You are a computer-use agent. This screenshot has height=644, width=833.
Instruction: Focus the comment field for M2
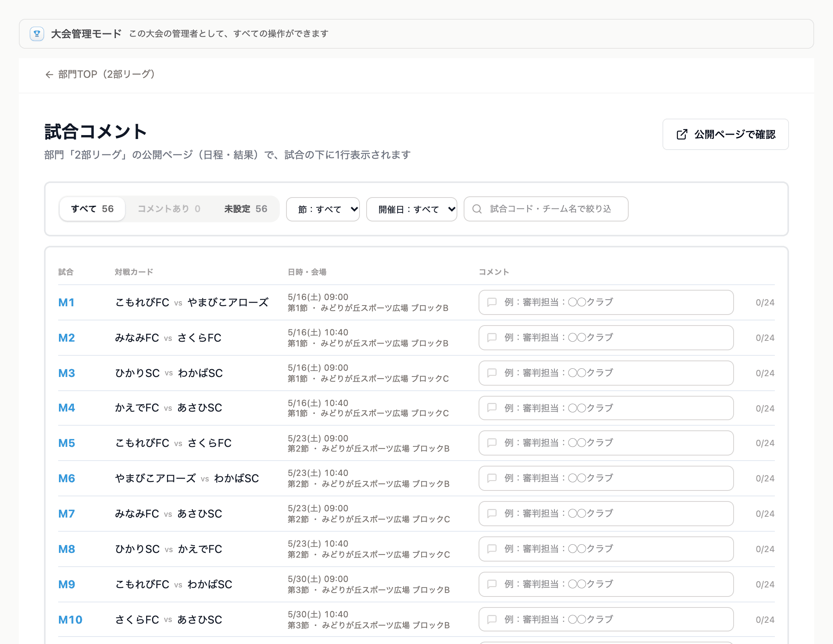pos(606,338)
